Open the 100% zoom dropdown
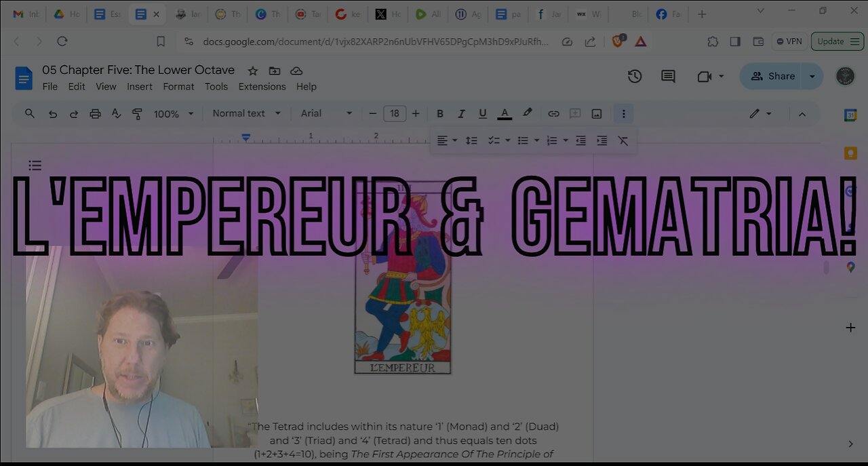This screenshot has width=868, height=466. point(174,114)
